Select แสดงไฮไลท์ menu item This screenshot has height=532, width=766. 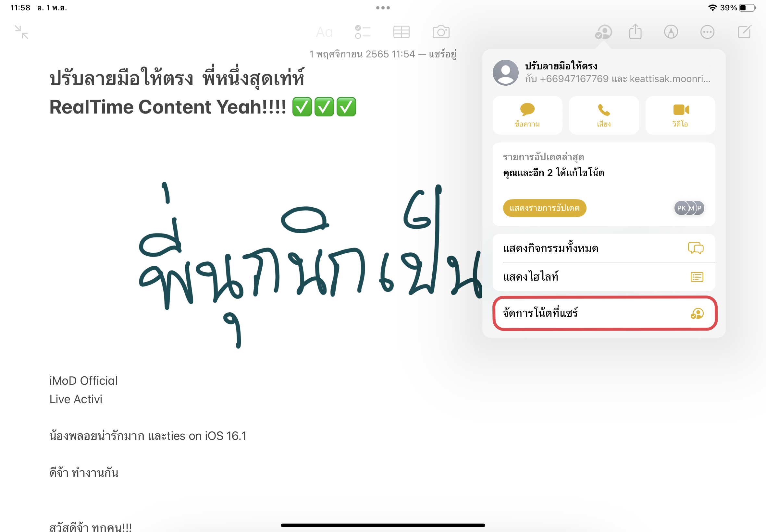(604, 277)
